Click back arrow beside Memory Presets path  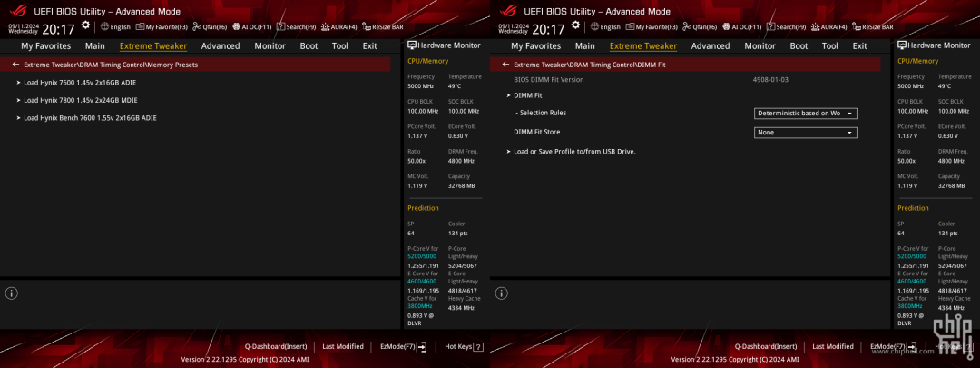click(15, 64)
